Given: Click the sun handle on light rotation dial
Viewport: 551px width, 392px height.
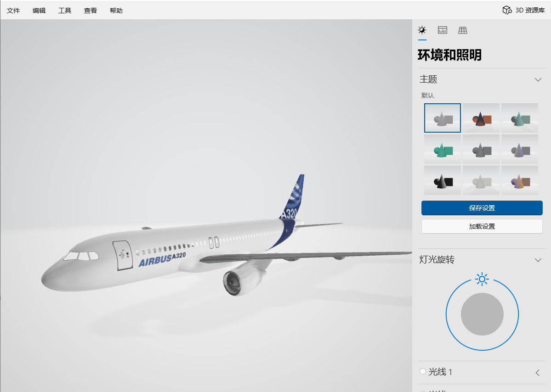Looking at the screenshot, I should [482, 279].
